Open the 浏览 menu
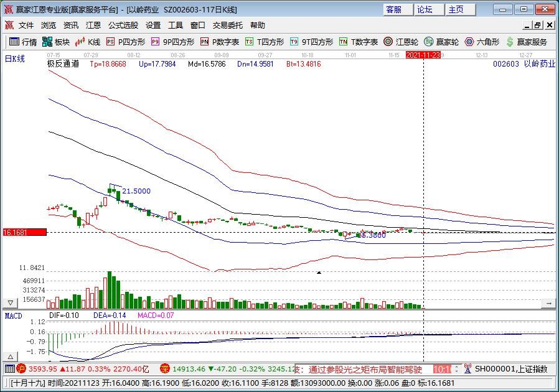 pyautogui.click(x=49, y=26)
